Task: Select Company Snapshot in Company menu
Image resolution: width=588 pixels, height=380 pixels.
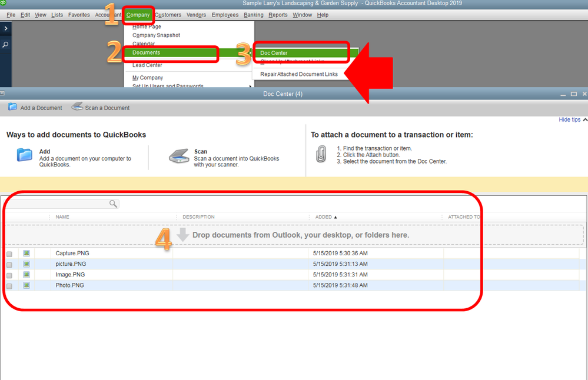Action: 156,35
